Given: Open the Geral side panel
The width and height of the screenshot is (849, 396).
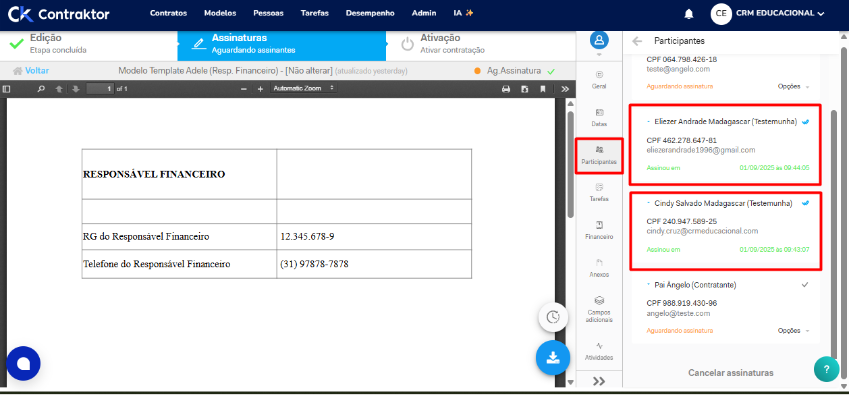Looking at the screenshot, I should click(x=599, y=79).
